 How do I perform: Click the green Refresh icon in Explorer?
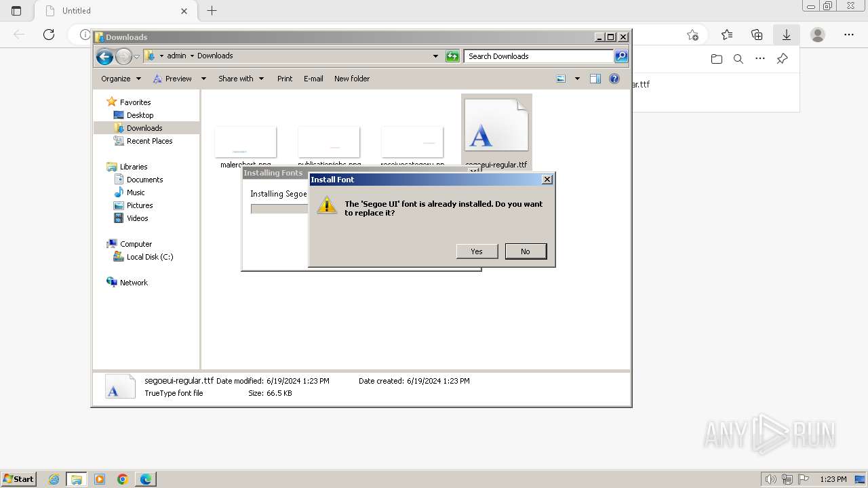click(452, 56)
